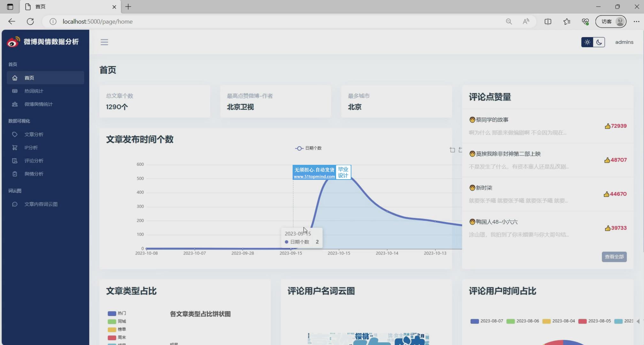644x345 pixels.
Task: Click the chart zoom toolbox icon
Action: coord(452,150)
